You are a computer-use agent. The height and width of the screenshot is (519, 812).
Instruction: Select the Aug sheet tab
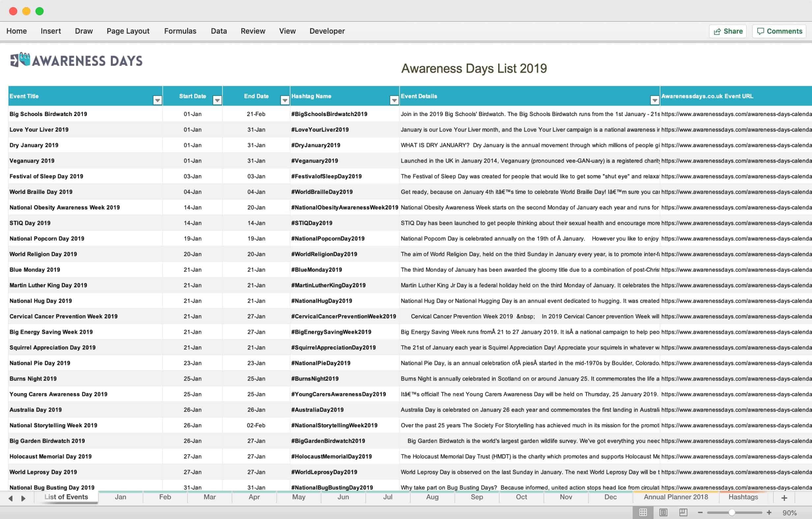[432, 497]
